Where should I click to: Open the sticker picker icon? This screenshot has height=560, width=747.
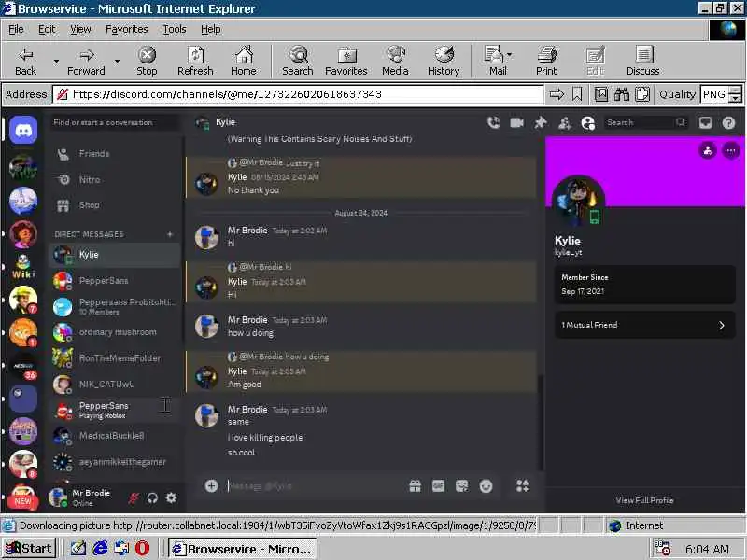click(461, 485)
